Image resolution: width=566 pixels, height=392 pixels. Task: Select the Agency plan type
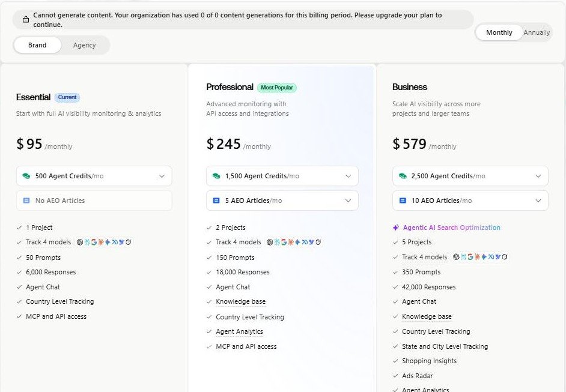tap(85, 45)
